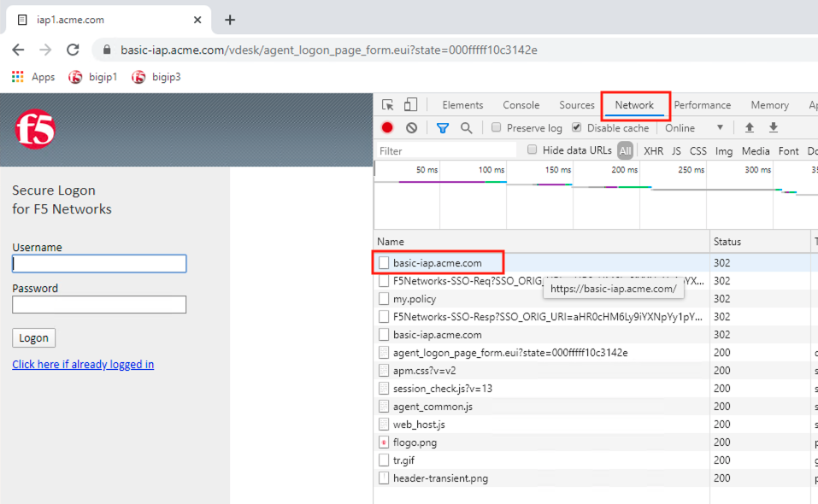Open network search magnifier icon
Image resolution: width=818 pixels, height=504 pixels.
tap(467, 127)
